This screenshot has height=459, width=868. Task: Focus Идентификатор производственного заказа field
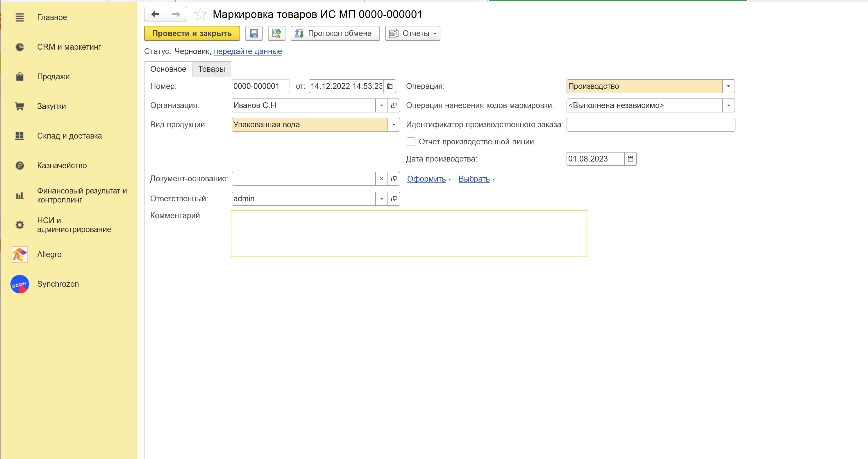pyautogui.click(x=651, y=125)
